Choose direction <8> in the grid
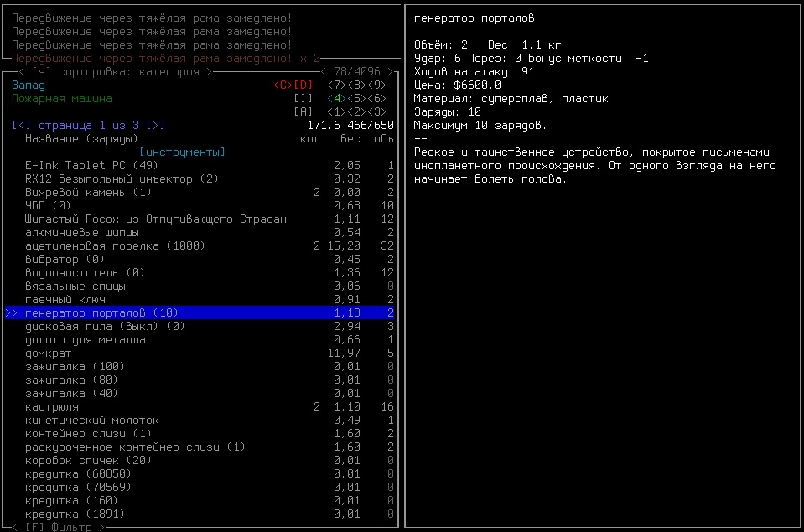 point(356,85)
